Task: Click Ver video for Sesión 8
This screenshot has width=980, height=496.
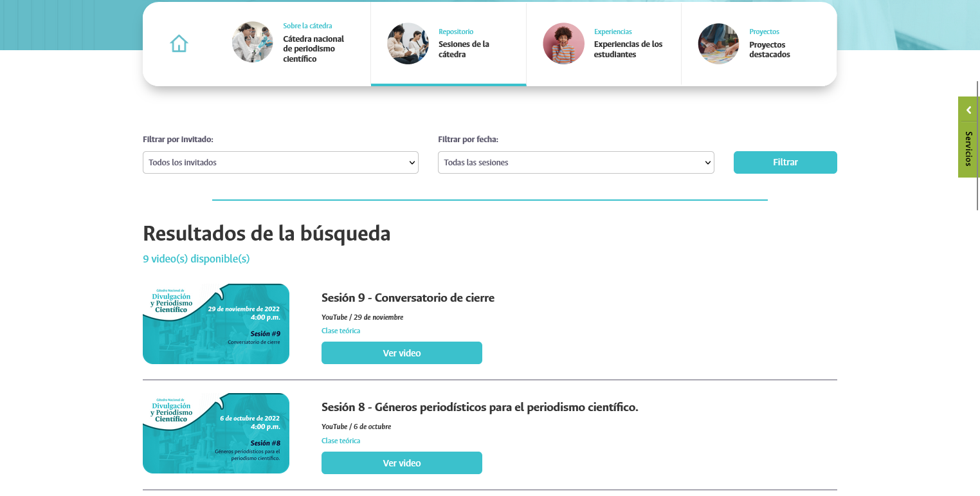Action: [x=401, y=463]
